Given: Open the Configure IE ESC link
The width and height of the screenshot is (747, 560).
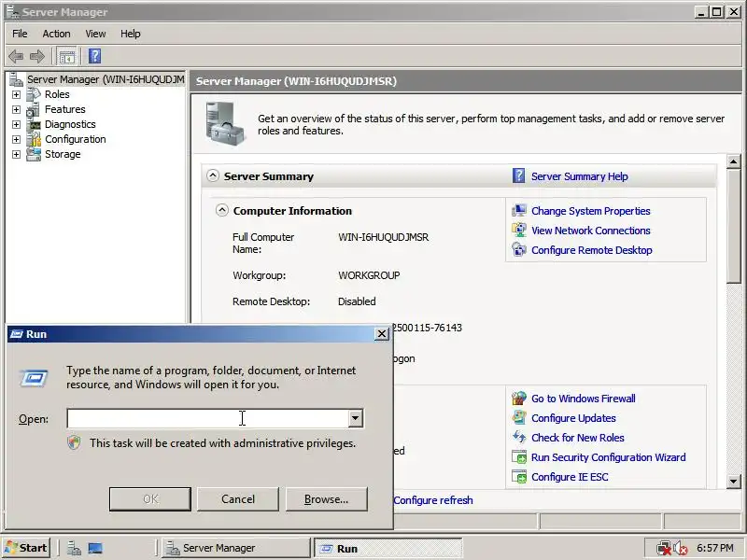Looking at the screenshot, I should pyautogui.click(x=570, y=477).
